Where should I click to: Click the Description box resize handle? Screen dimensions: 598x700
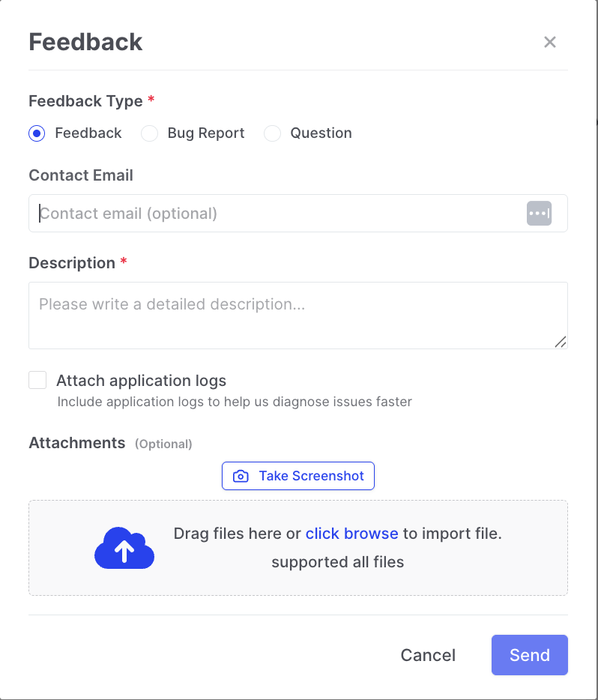pos(561,342)
